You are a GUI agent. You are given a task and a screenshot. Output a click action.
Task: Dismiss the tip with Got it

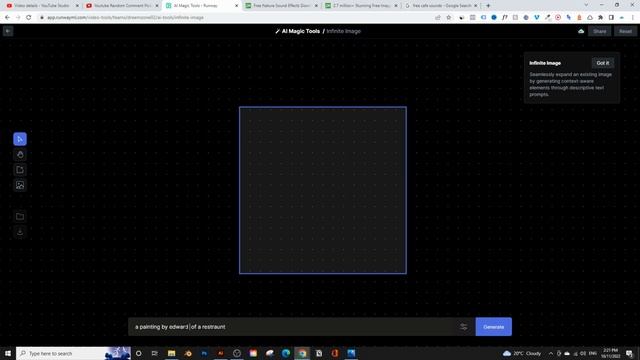point(602,63)
